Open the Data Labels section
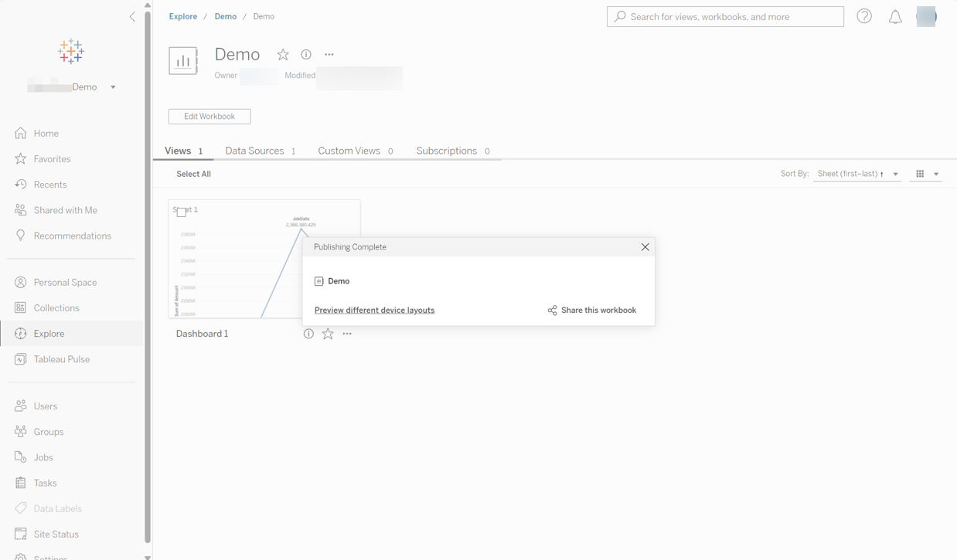Viewport: 957px width, 560px height. click(56, 508)
